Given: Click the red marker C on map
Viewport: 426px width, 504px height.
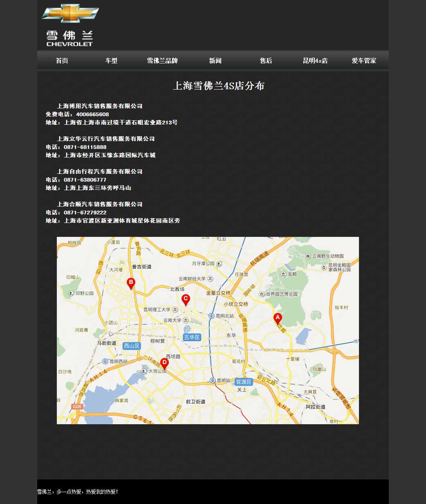Looking at the screenshot, I should click(186, 299).
